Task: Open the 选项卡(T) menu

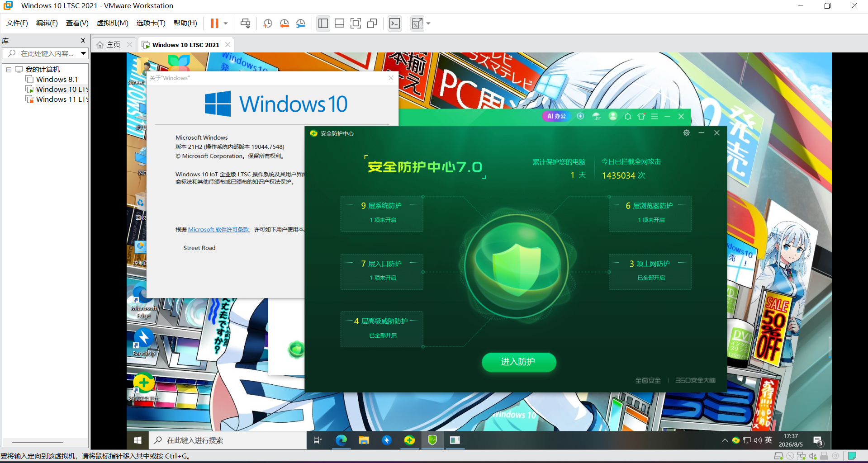Action: (x=151, y=23)
